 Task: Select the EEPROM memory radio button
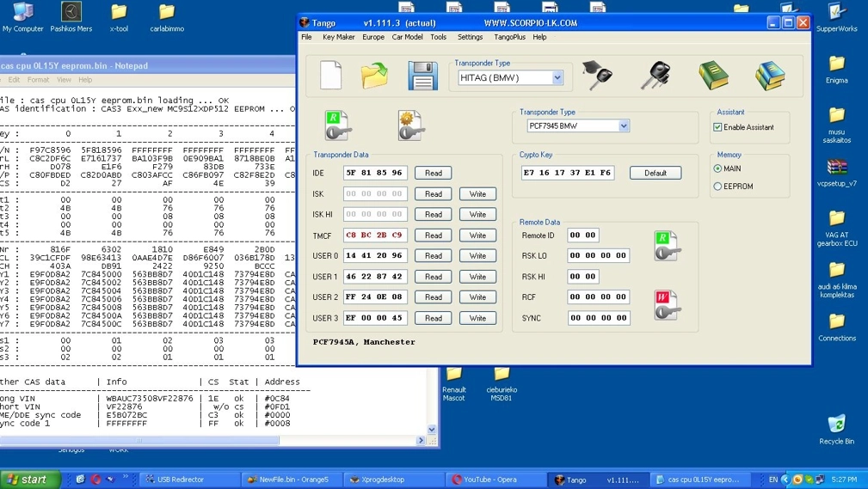(x=717, y=186)
